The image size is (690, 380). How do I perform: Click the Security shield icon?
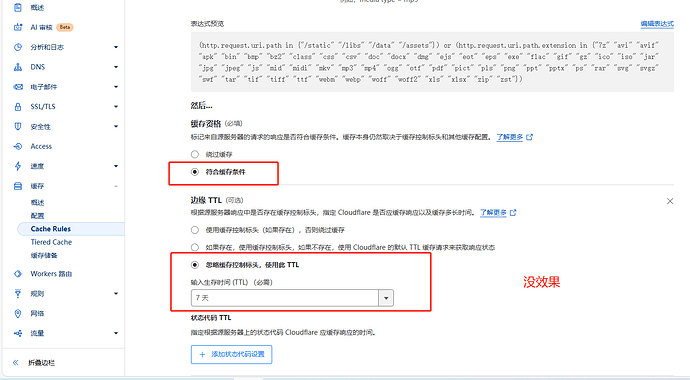tap(18, 126)
